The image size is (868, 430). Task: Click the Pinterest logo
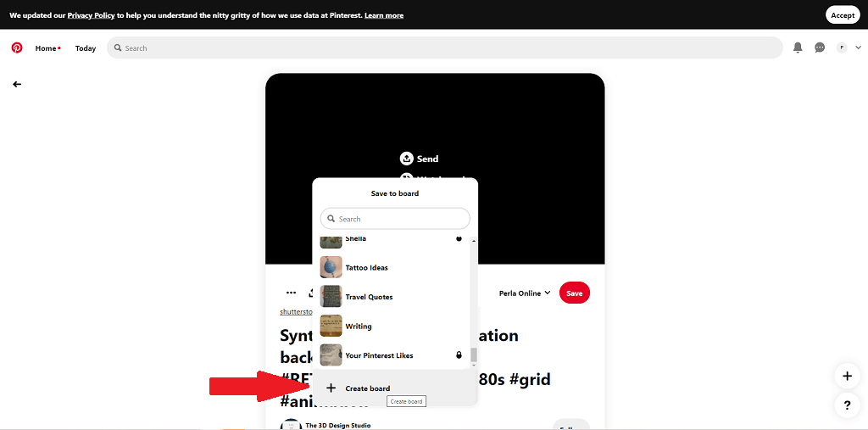(17, 48)
